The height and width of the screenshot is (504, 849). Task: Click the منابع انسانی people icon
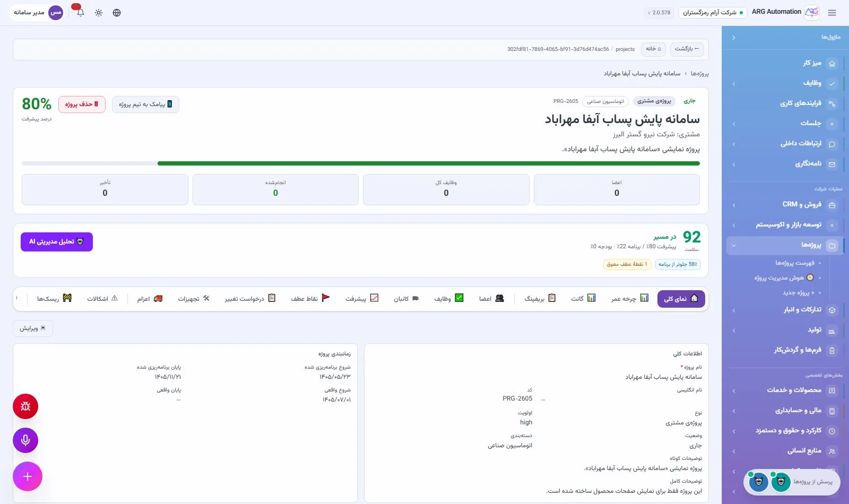(832, 451)
